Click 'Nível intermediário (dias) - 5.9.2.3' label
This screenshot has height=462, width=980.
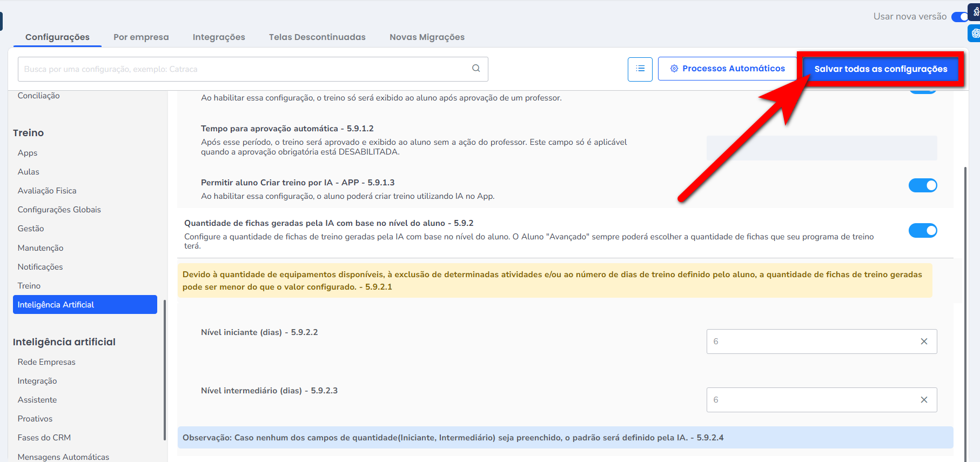(269, 391)
